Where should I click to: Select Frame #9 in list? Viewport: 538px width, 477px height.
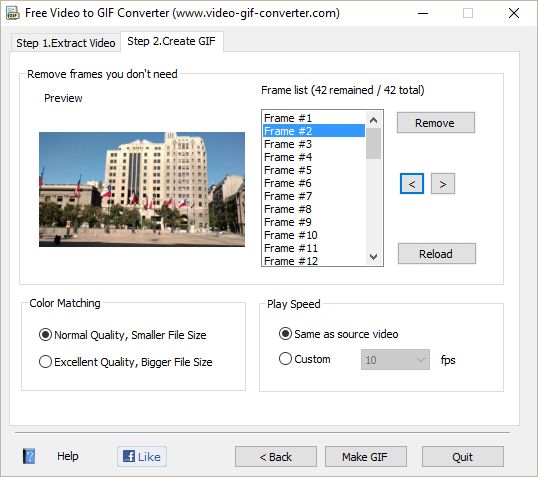point(314,222)
